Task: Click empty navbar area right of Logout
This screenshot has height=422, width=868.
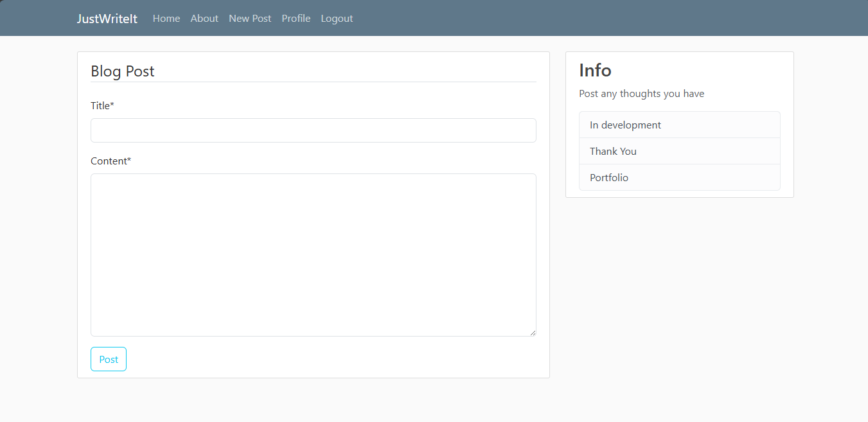Action: coord(578,19)
